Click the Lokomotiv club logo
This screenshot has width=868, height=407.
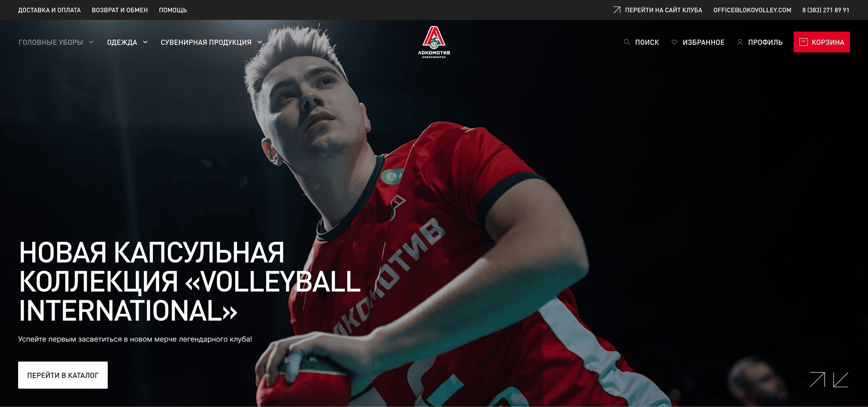pos(434,42)
